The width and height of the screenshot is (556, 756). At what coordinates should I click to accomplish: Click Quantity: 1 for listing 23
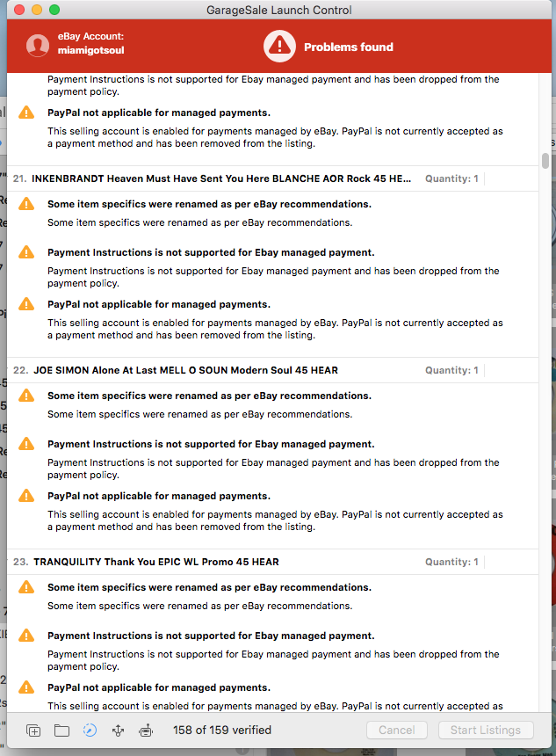click(451, 562)
